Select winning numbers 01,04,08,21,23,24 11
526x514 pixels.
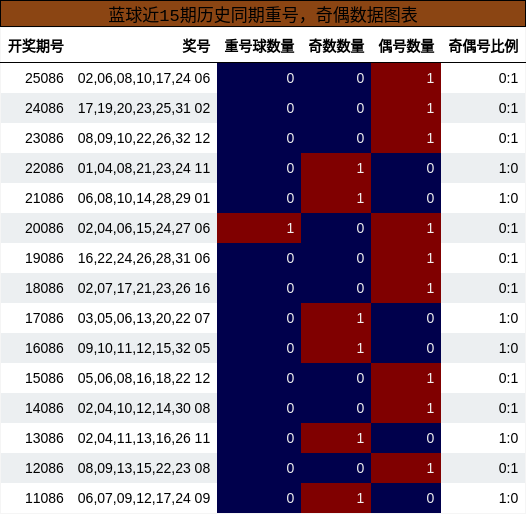click(144, 168)
